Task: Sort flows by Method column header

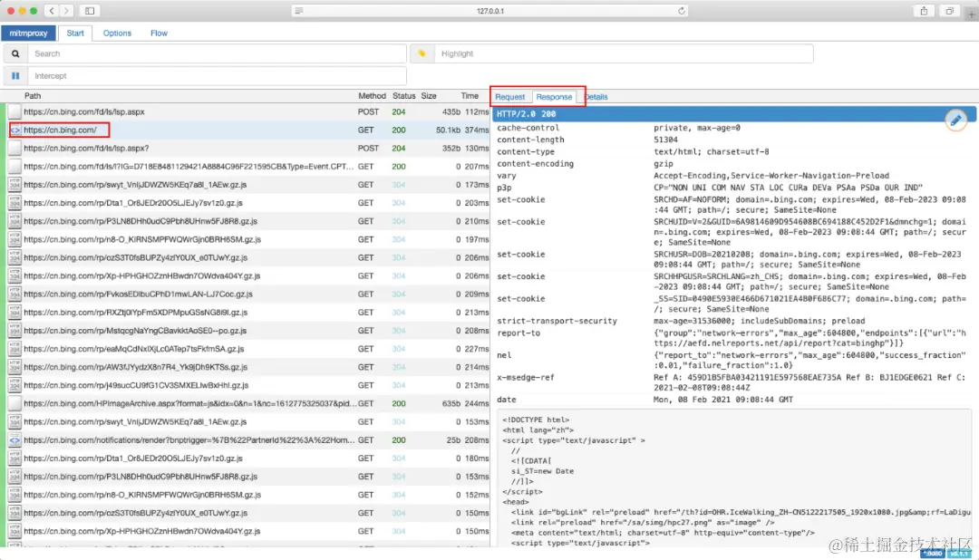Action: [x=373, y=95]
